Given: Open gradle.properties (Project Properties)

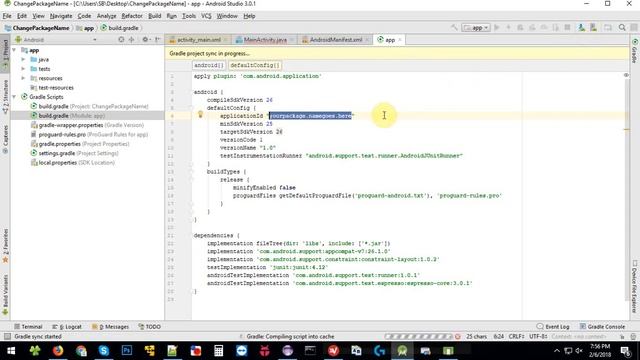Looking at the screenshot, I should point(80,144).
